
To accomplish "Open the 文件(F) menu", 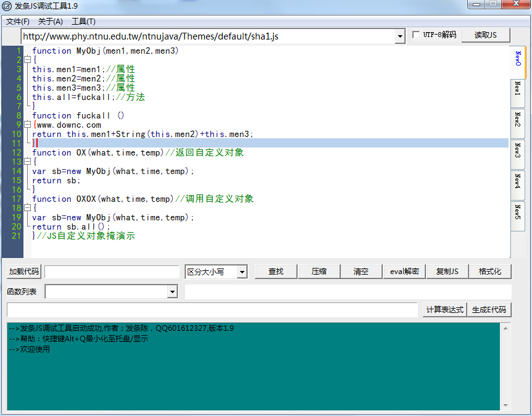I will [17, 21].
